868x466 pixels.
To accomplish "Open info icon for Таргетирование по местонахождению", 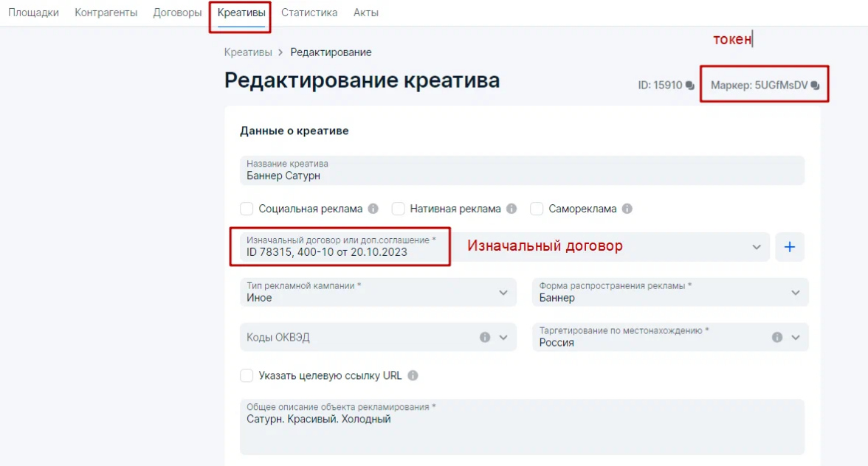I will point(777,337).
